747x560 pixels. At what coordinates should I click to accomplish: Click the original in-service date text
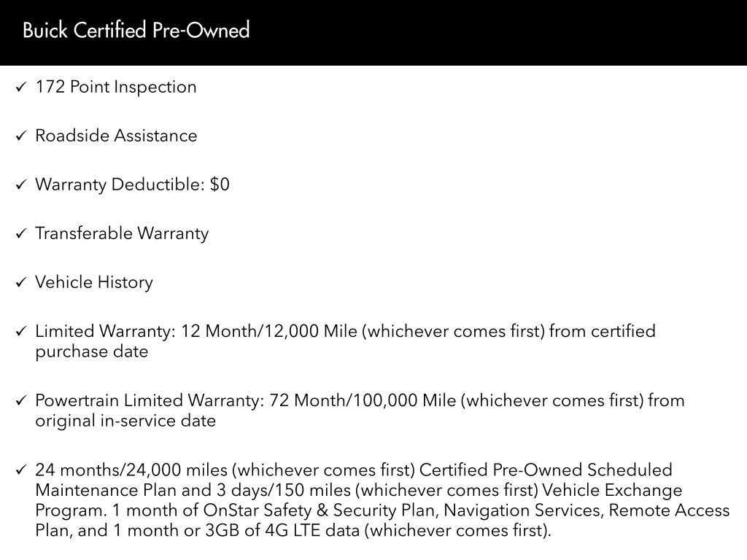coord(125,421)
